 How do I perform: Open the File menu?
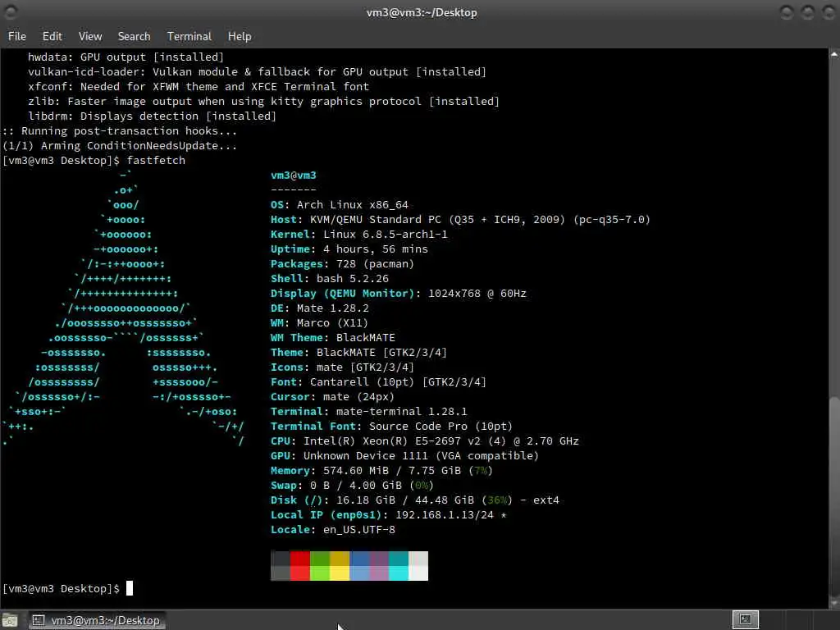(x=17, y=36)
